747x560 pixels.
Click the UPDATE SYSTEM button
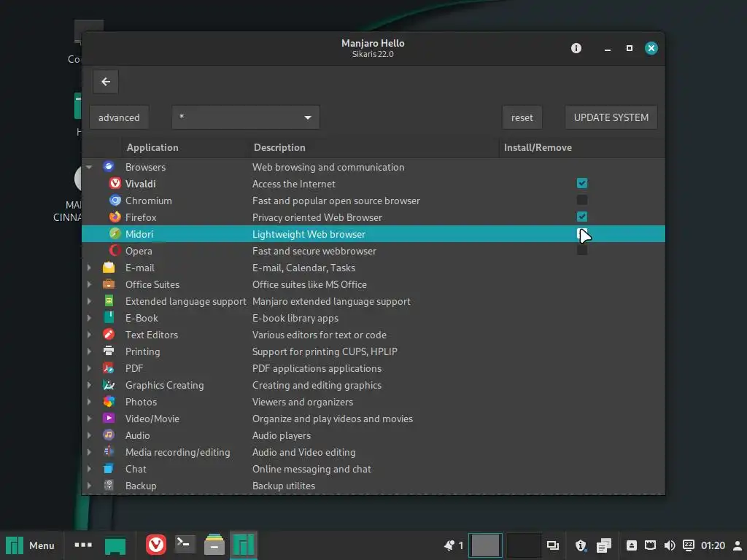coord(611,117)
